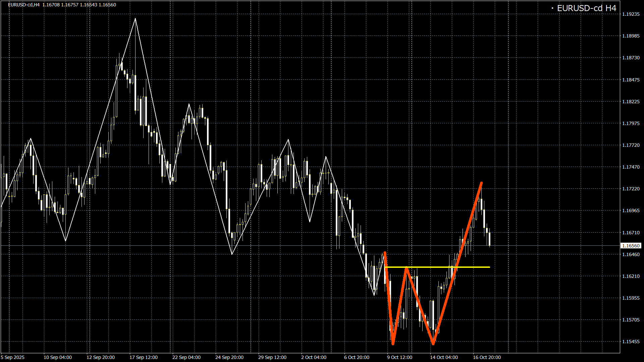Click the most recent candlestick on chart
Screen dimensions: 644x362
pyautogui.click(x=490, y=239)
